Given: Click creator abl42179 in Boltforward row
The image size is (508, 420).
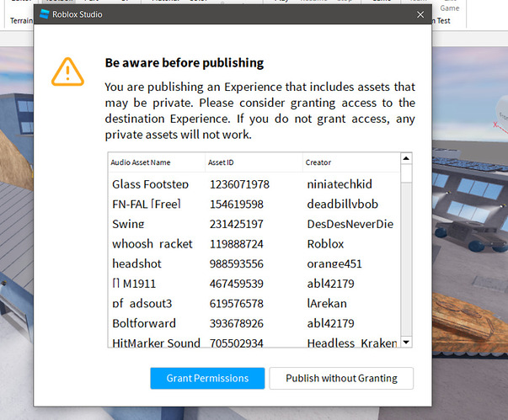Looking at the screenshot, I should 330,323.
